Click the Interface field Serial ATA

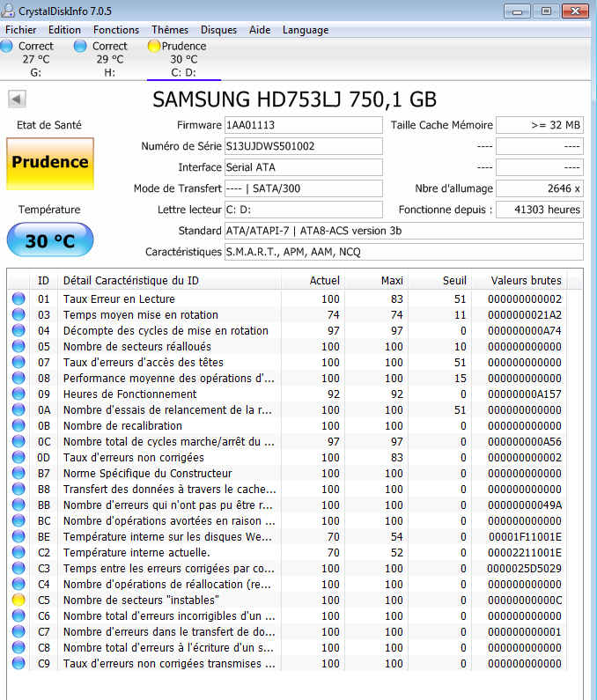[x=304, y=167]
